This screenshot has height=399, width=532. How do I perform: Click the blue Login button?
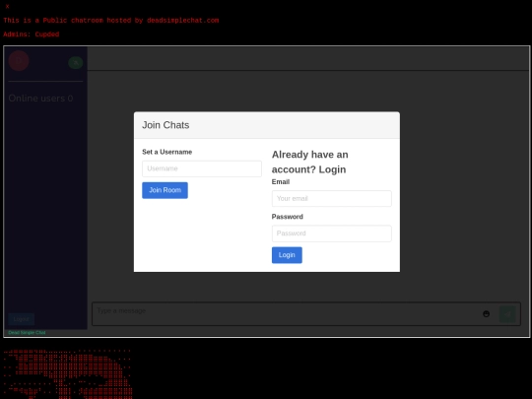pyautogui.click(x=287, y=255)
